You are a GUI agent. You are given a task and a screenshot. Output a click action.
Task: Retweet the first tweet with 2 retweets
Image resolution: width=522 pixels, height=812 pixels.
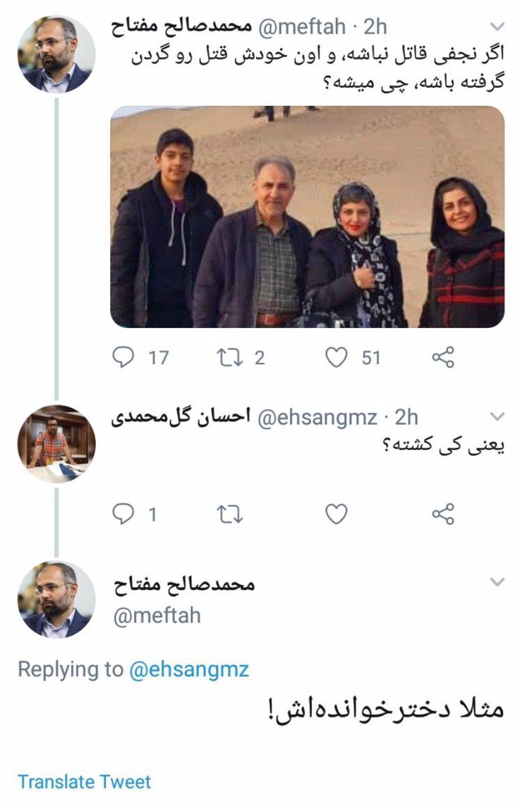pos(228,357)
